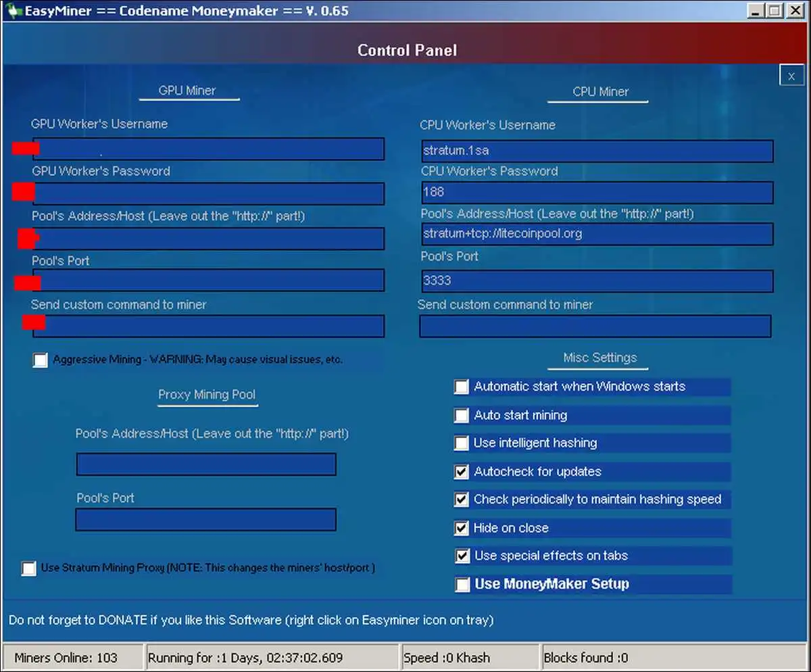811x672 pixels.
Task: Click the GPU miner Pool's Port field
Action: pyautogui.click(x=208, y=281)
